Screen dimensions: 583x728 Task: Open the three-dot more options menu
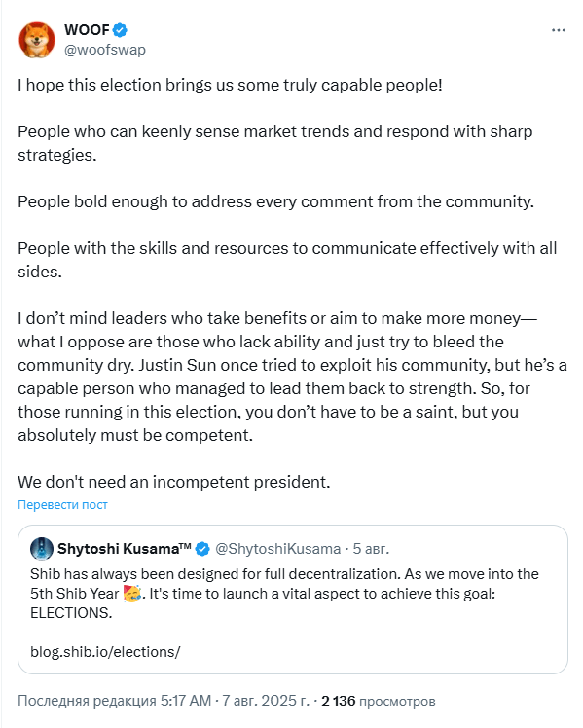(x=559, y=30)
